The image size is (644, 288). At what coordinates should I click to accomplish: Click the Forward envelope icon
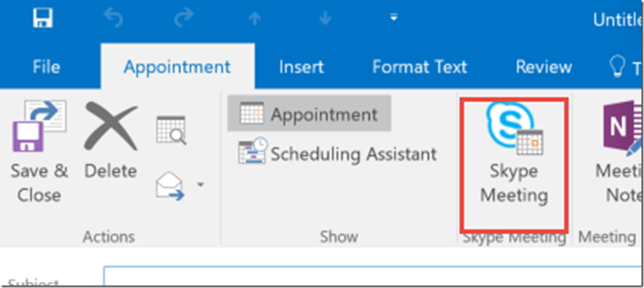[170, 186]
